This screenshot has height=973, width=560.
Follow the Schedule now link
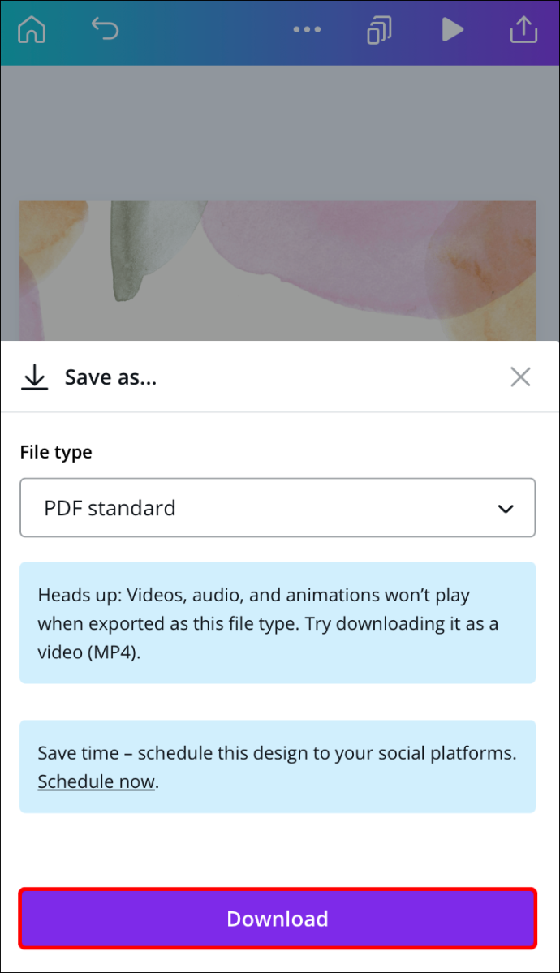coord(96,781)
